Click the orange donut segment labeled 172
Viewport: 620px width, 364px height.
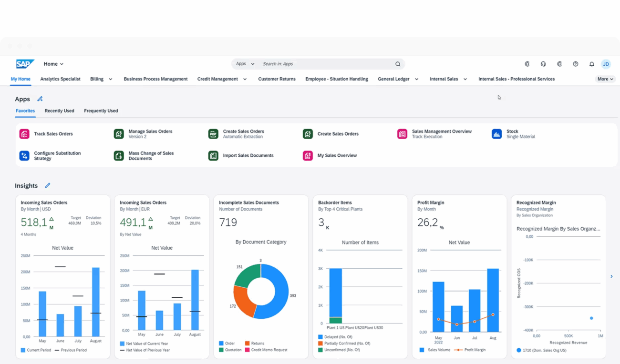[x=243, y=302]
